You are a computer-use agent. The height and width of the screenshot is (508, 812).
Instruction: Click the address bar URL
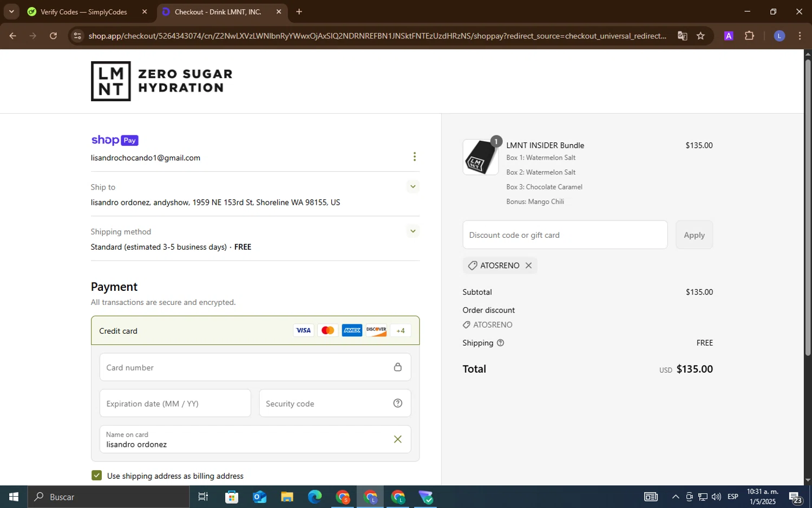377,36
